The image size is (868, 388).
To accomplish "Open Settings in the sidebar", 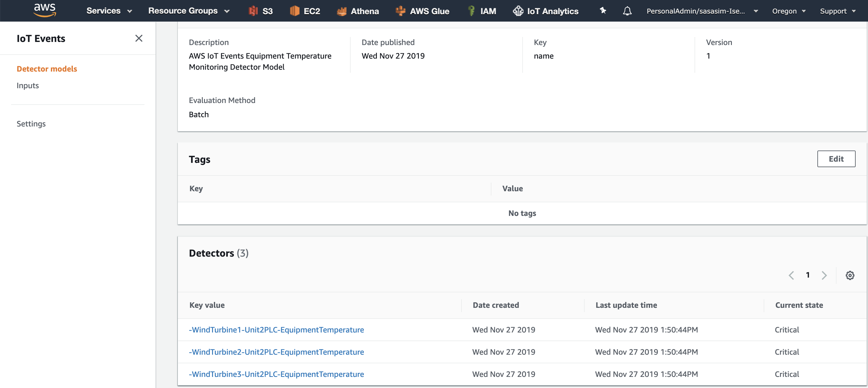I will 31,124.
